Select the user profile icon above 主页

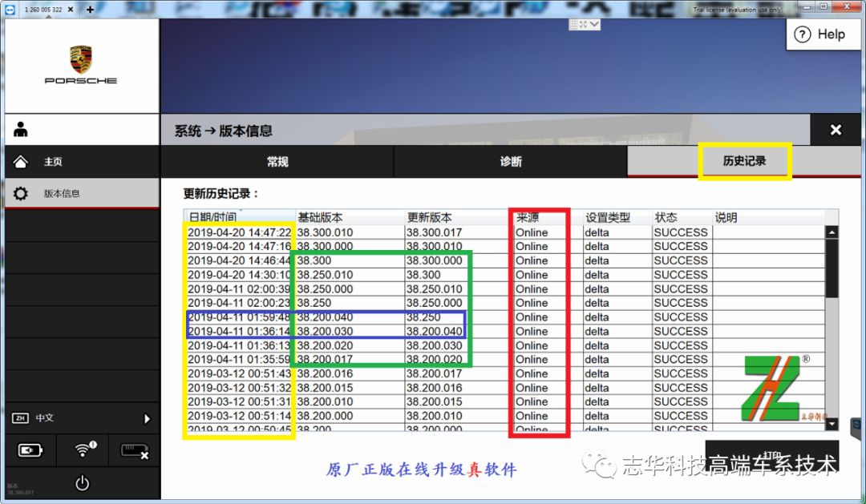pyautogui.click(x=21, y=129)
